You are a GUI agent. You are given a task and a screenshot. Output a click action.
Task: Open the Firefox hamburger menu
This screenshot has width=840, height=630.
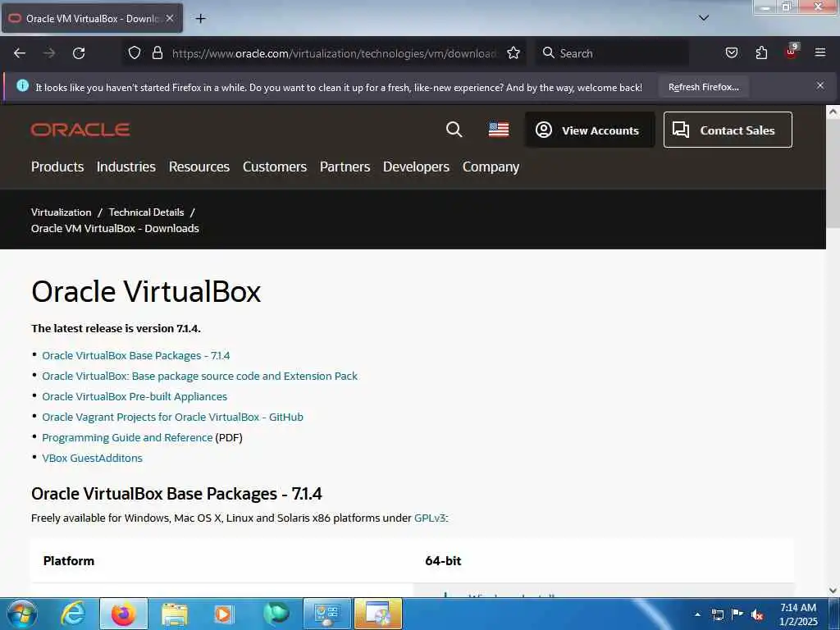coord(820,52)
